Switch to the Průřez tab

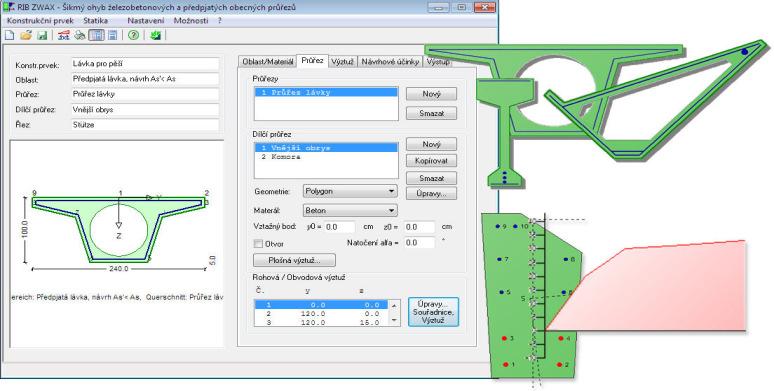[312, 60]
